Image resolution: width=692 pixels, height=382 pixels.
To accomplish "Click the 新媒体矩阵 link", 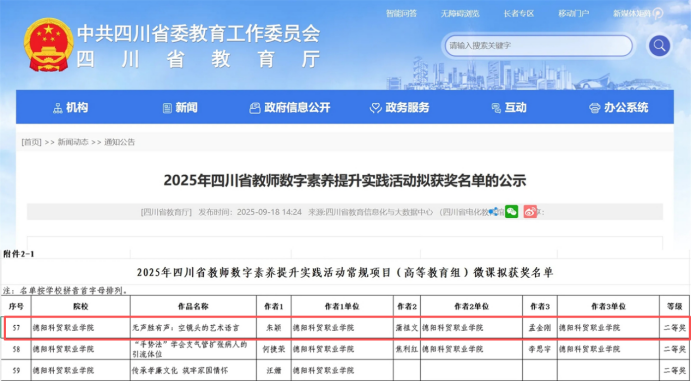I will pos(632,14).
